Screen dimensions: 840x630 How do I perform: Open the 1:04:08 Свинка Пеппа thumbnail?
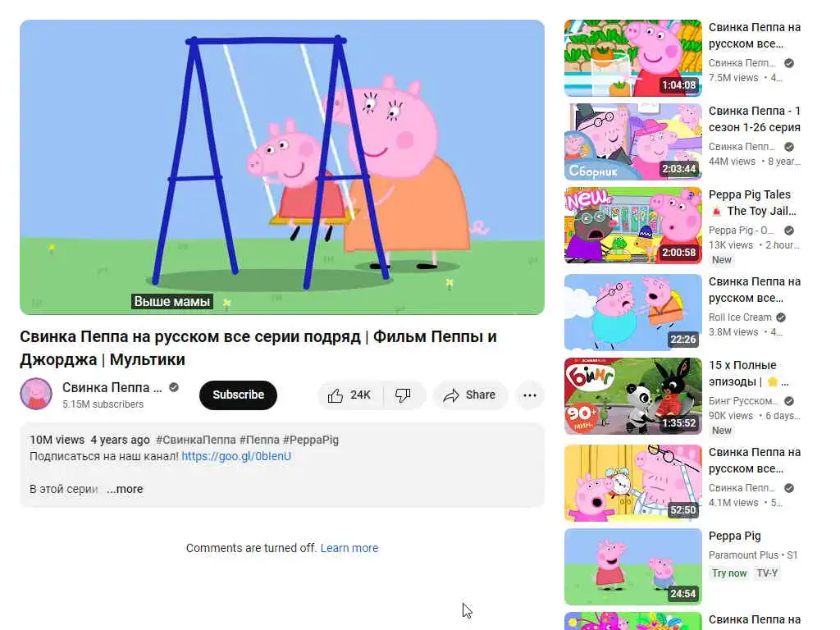[x=632, y=58]
